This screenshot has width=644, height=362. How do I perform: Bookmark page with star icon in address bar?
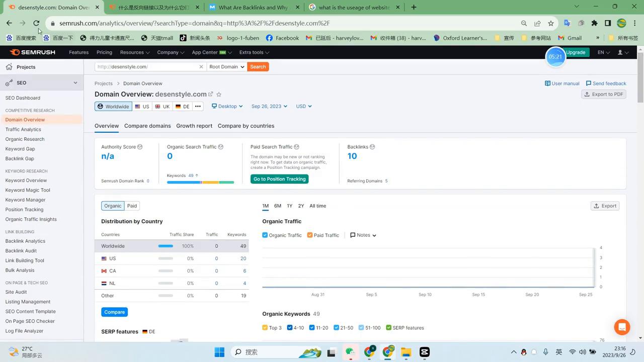coord(551,23)
